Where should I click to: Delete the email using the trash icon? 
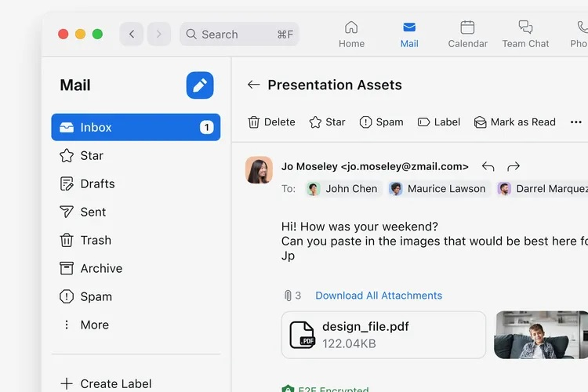coord(271,122)
